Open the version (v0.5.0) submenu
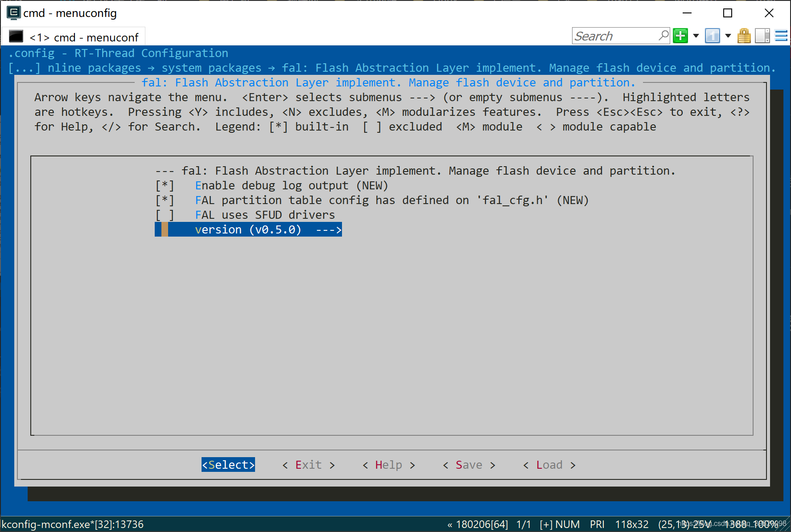The image size is (791, 532). (x=248, y=229)
